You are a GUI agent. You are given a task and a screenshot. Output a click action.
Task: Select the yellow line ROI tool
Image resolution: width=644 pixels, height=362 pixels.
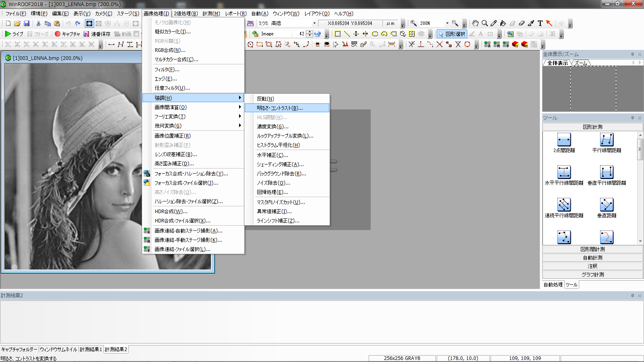click(x=347, y=34)
